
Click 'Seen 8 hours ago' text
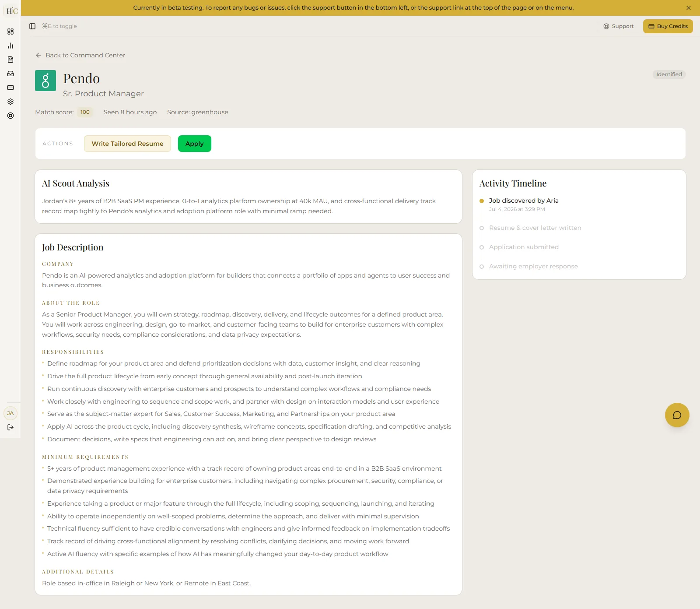[130, 112]
